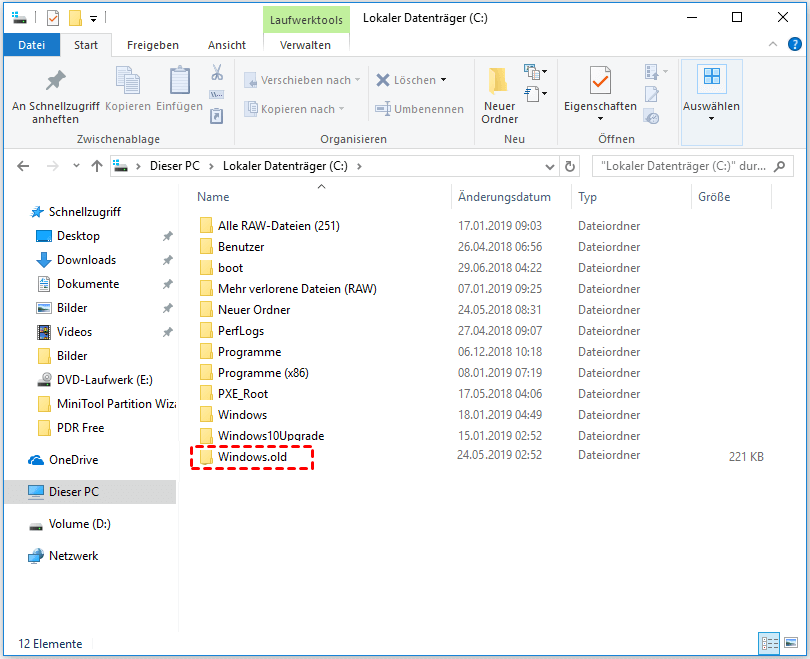
Task: Switch to the Ansicht tab
Action: point(227,45)
